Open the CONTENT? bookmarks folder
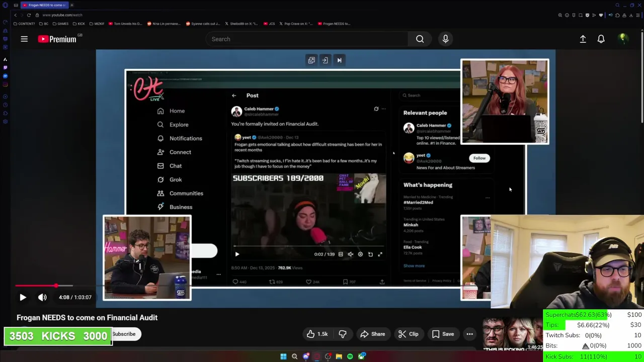The height and width of the screenshot is (362, 644). coord(24,24)
